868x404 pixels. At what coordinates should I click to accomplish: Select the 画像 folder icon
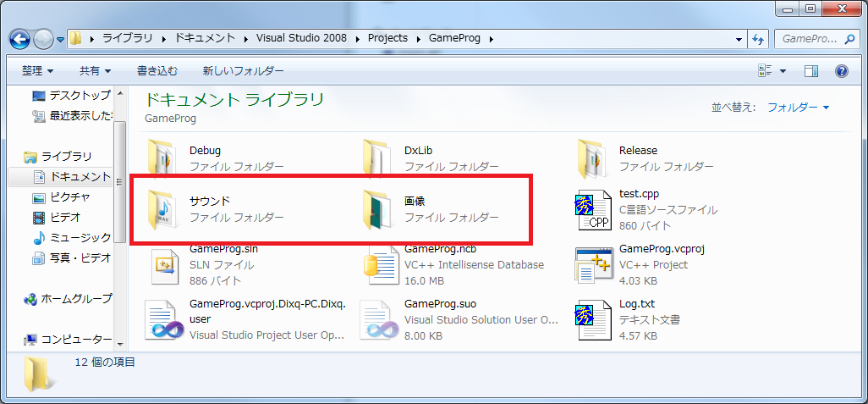377,208
